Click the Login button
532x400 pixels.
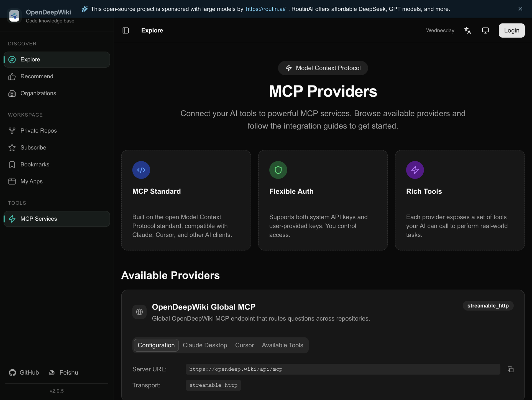point(511,30)
